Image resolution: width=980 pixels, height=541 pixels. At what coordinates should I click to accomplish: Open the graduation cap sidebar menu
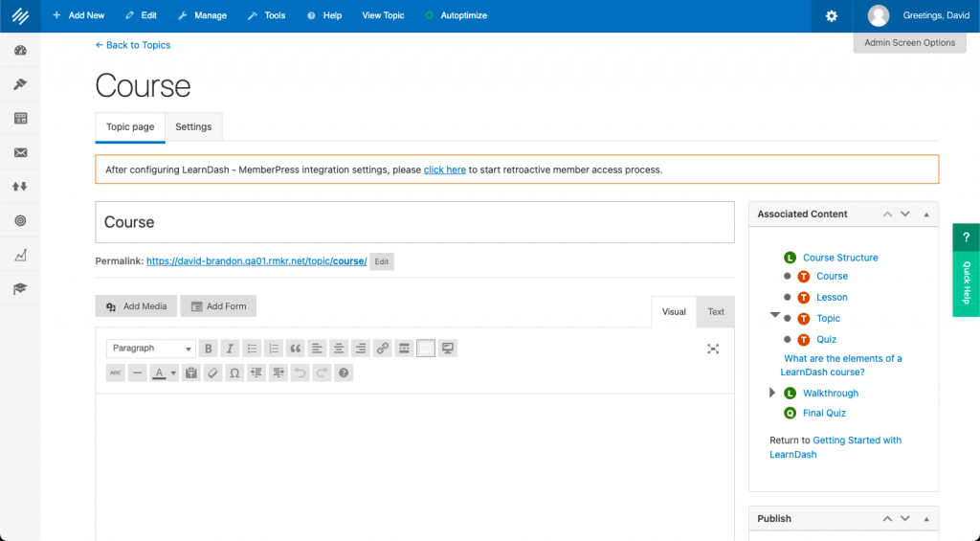click(20, 288)
